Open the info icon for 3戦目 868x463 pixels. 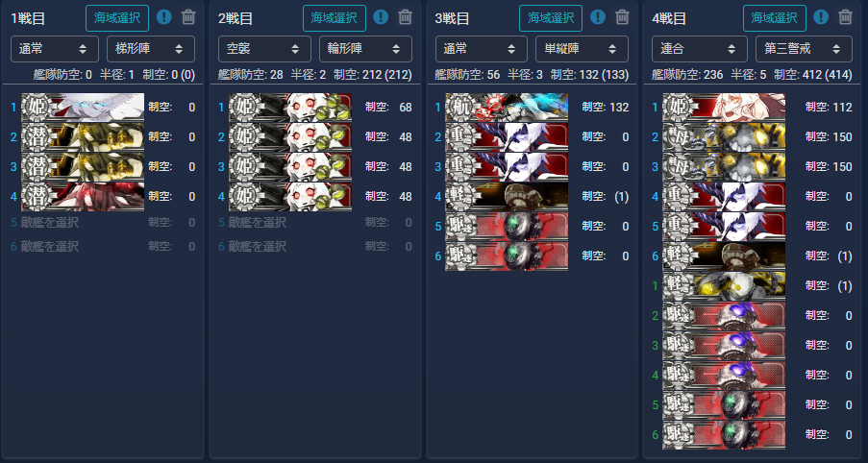coord(598,17)
